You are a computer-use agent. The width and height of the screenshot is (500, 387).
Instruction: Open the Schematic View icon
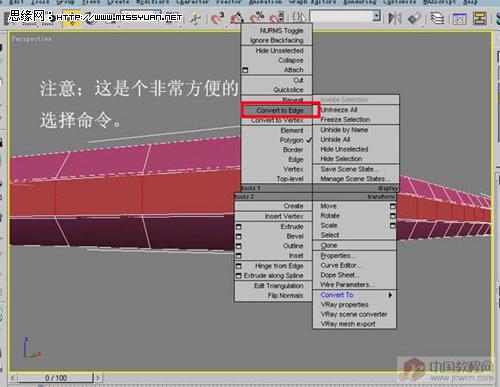pos(480,18)
